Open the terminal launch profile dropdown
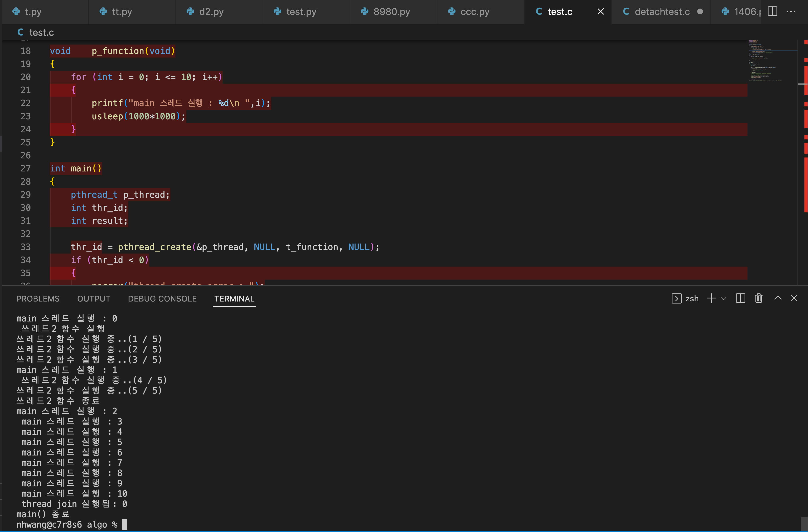The width and height of the screenshot is (808, 532). pyautogui.click(x=724, y=299)
